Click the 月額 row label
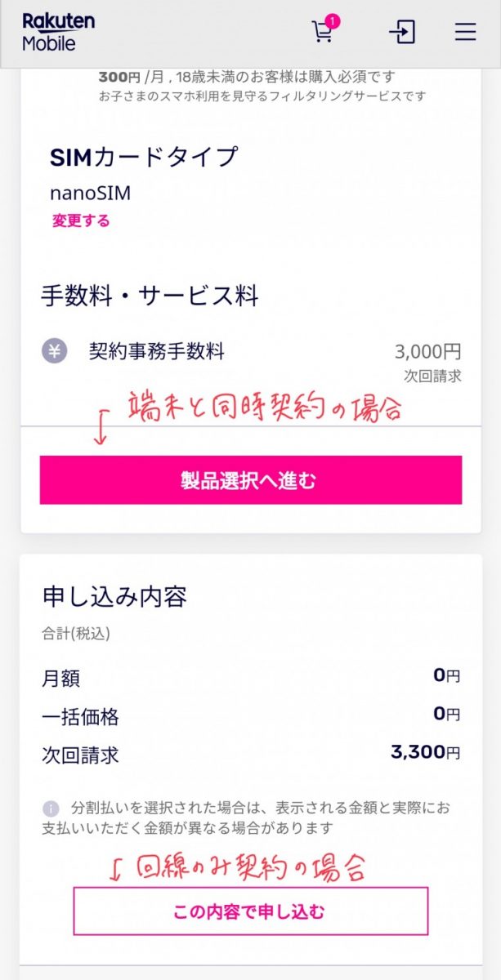The height and width of the screenshot is (980, 501). 61,678
